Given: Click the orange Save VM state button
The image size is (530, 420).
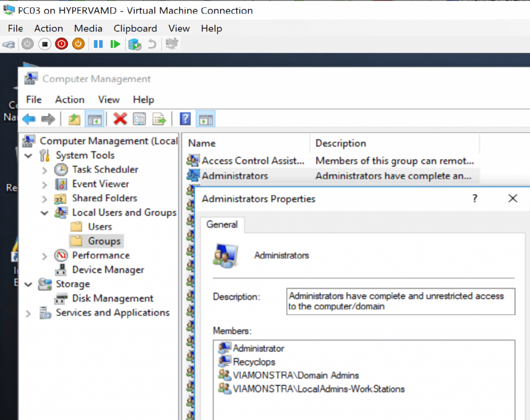Looking at the screenshot, I should pyautogui.click(x=78, y=44).
